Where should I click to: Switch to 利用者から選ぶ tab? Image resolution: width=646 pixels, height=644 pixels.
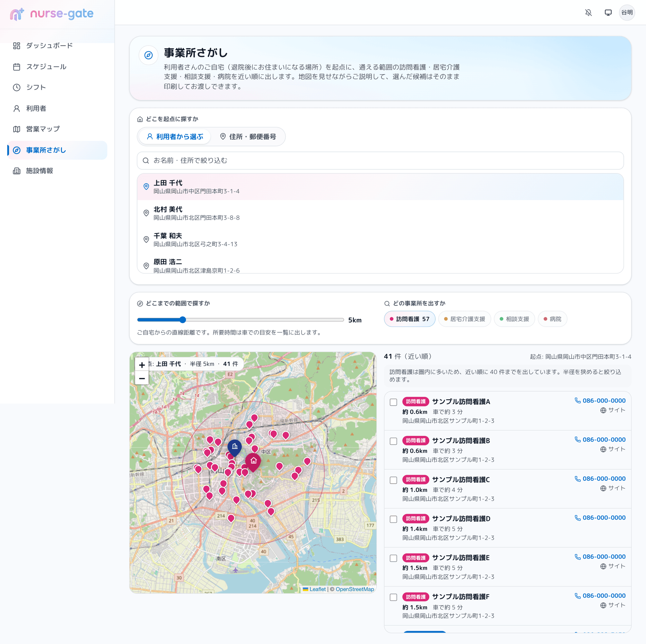click(x=175, y=137)
